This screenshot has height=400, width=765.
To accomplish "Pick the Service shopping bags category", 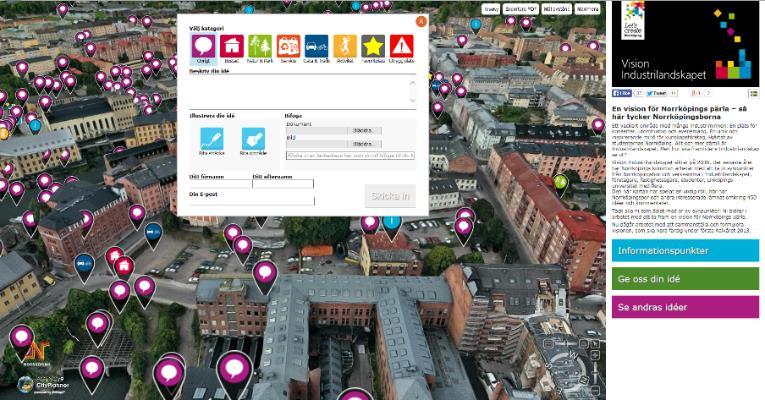I will (x=288, y=47).
